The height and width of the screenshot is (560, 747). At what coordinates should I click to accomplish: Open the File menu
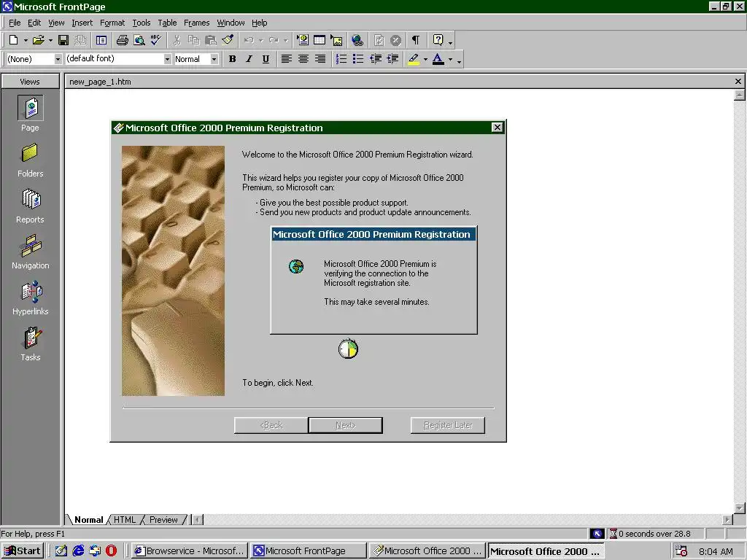click(15, 23)
